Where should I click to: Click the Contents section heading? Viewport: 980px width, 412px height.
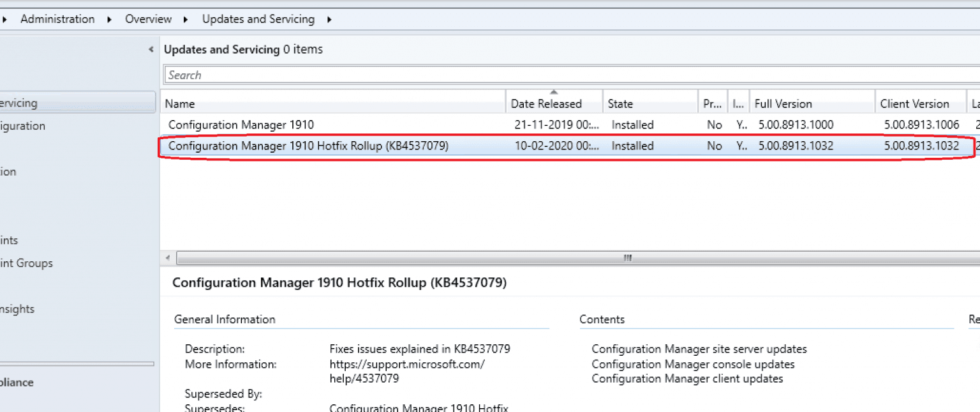click(x=602, y=319)
